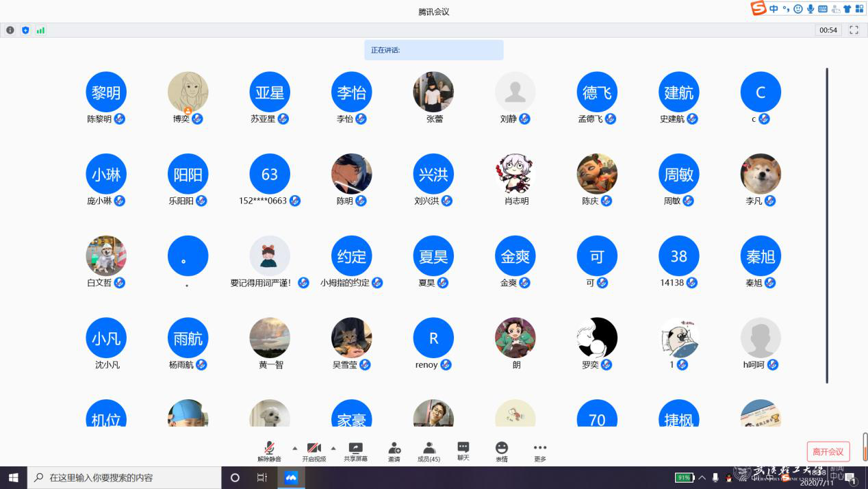The height and width of the screenshot is (489, 868).
Task: Click the 共享屏幕 share screen icon
Action: (x=355, y=450)
